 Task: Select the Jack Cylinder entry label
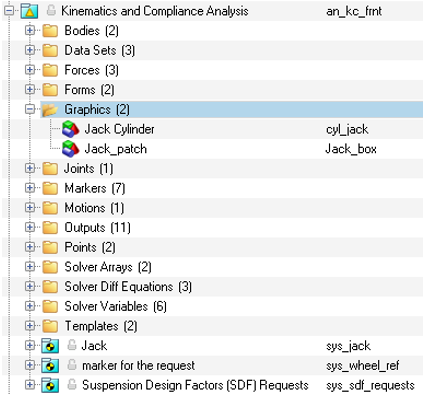tap(119, 129)
